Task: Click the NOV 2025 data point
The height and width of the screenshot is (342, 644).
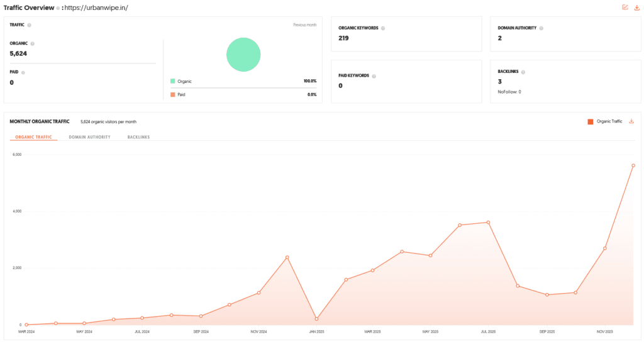Action: pos(605,248)
